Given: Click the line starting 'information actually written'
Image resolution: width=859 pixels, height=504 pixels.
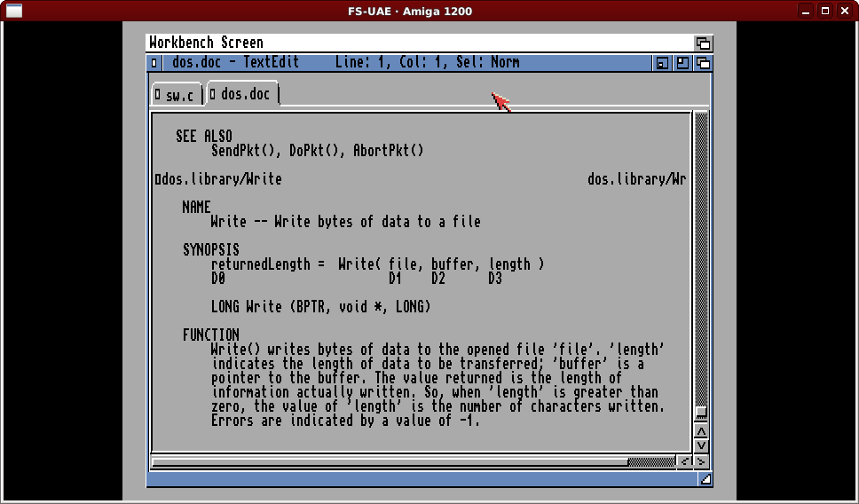Looking at the screenshot, I should click(x=435, y=393).
